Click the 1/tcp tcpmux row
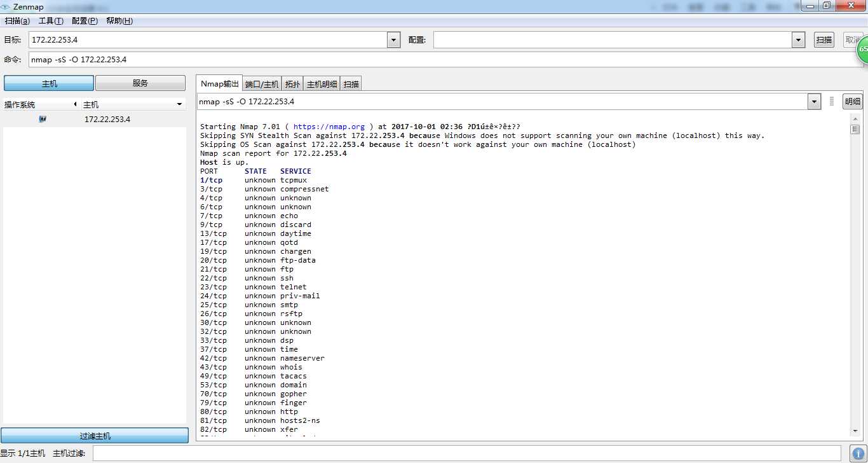 [x=254, y=180]
